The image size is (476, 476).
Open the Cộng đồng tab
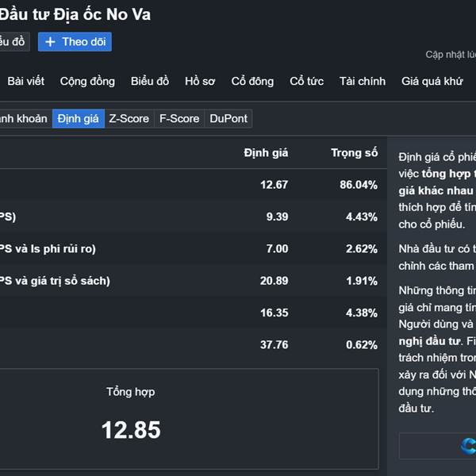pyautogui.click(x=87, y=82)
